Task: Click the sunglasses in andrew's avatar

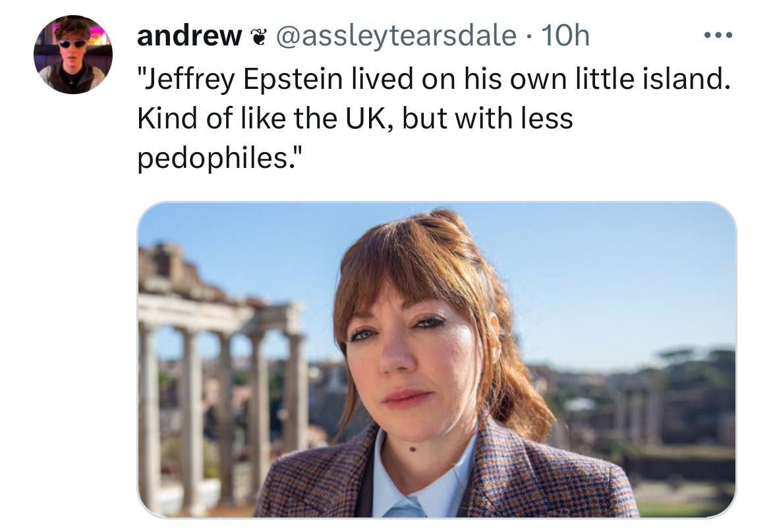Action: pyautogui.click(x=72, y=44)
